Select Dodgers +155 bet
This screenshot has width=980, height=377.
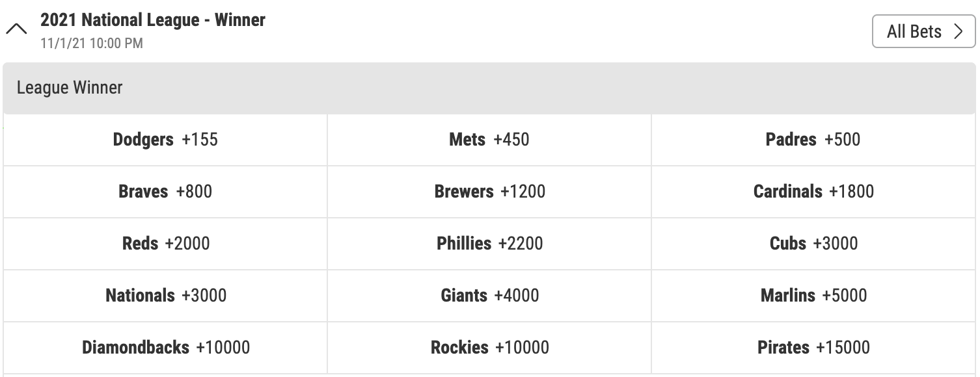coord(165,140)
